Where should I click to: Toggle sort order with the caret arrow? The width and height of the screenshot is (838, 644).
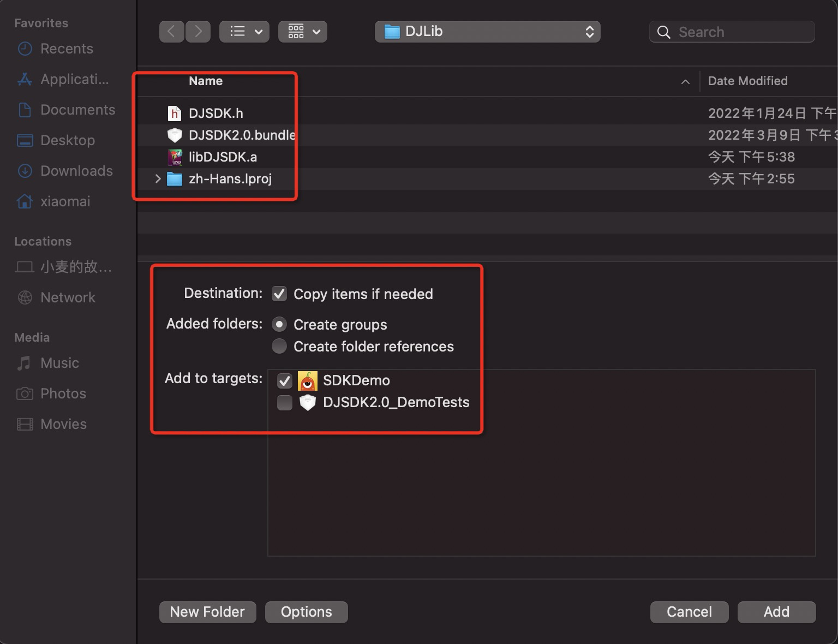click(x=685, y=82)
